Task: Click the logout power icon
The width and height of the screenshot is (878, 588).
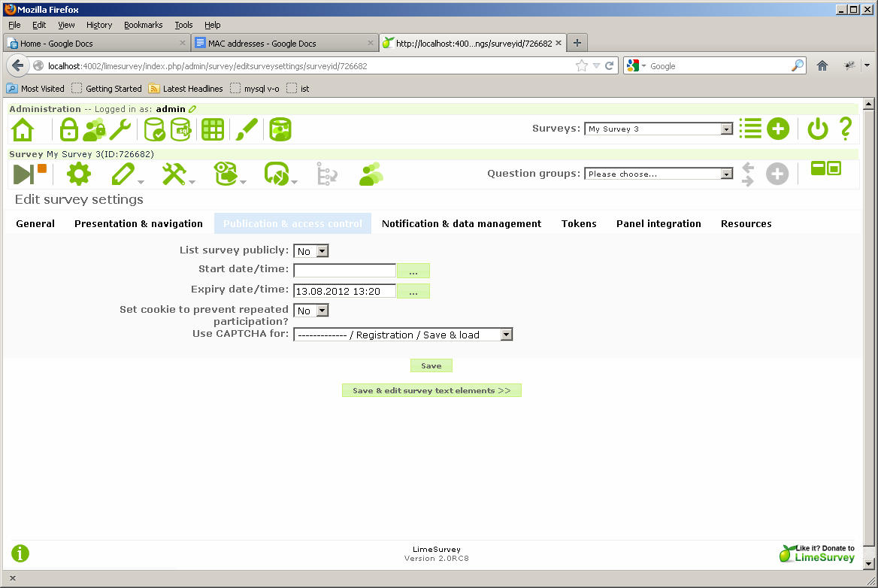Action: tap(817, 129)
